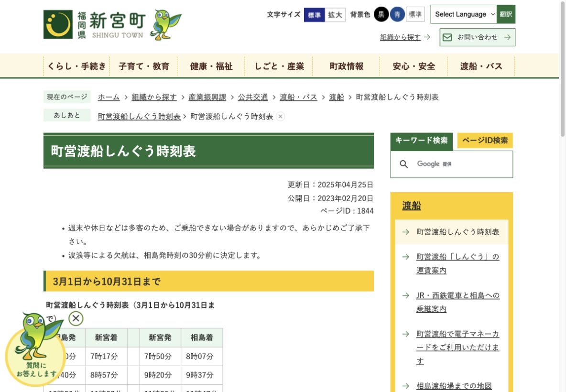The image size is (566, 392).
Task: Open 相島渡船場までの地図 link
Action: (x=454, y=386)
